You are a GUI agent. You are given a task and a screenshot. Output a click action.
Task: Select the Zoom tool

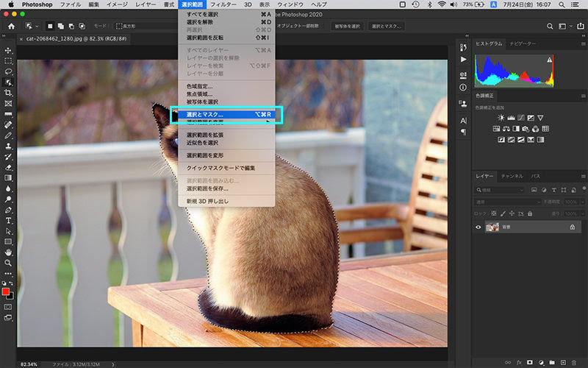[x=8, y=263]
